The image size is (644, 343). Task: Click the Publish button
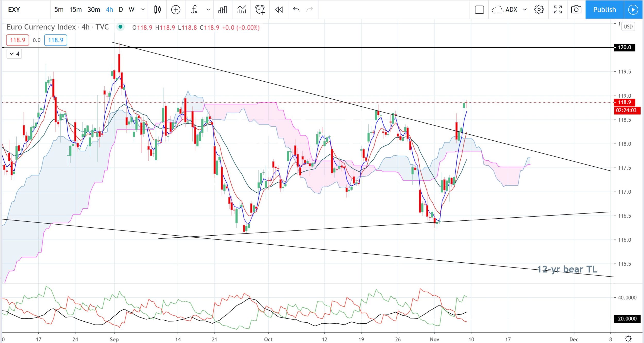pyautogui.click(x=605, y=10)
